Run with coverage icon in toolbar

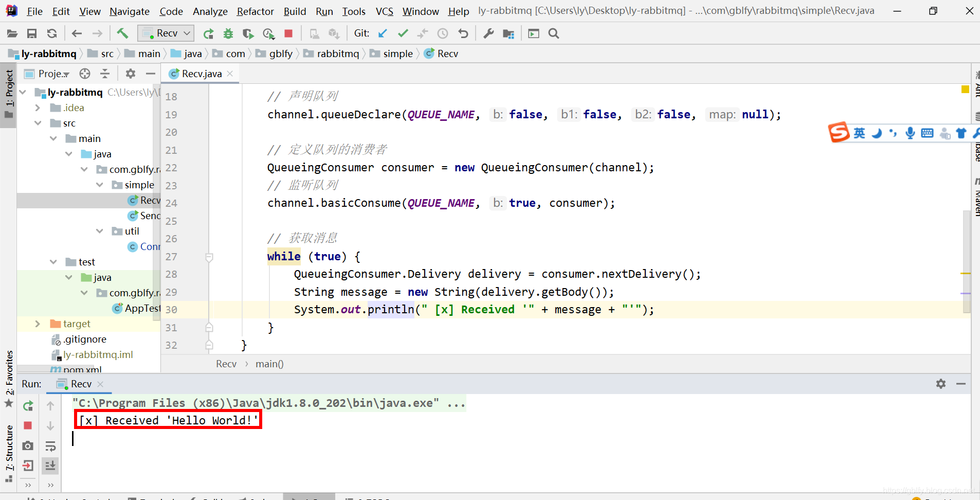248,33
